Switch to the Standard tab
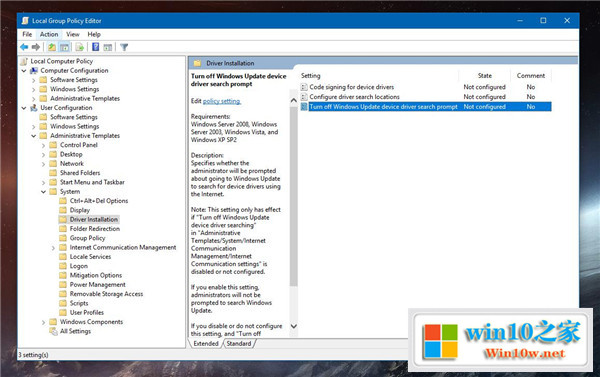600x377 pixels. pos(239,343)
